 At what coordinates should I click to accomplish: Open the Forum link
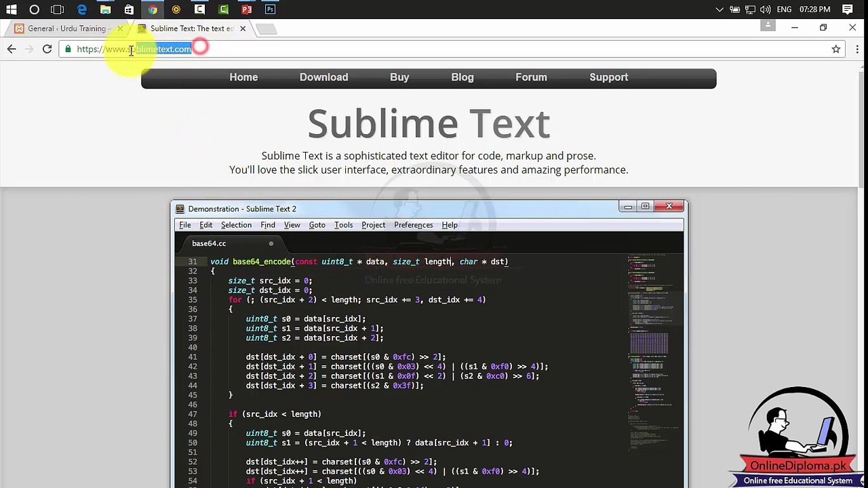531,77
